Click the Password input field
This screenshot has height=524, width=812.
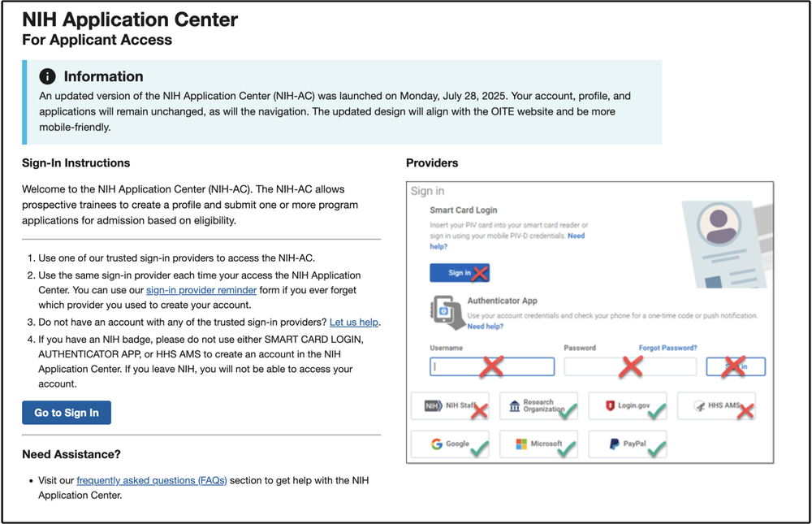pos(630,366)
